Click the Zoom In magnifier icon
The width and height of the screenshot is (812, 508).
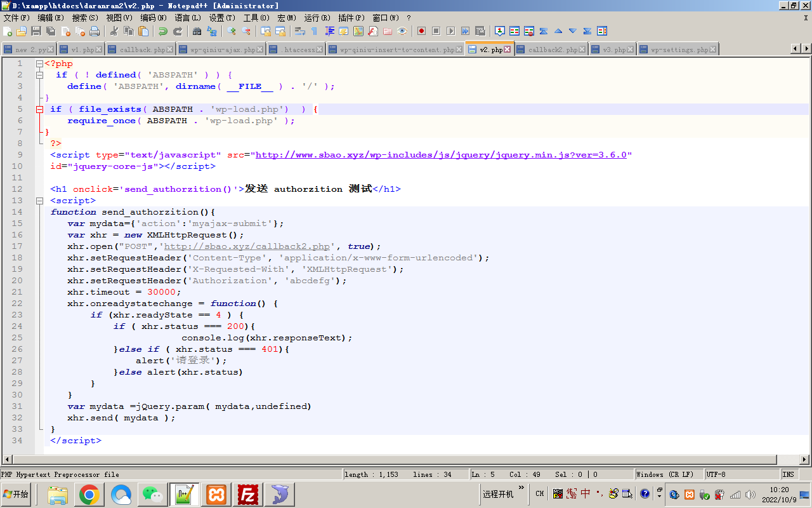pos(232,31)
